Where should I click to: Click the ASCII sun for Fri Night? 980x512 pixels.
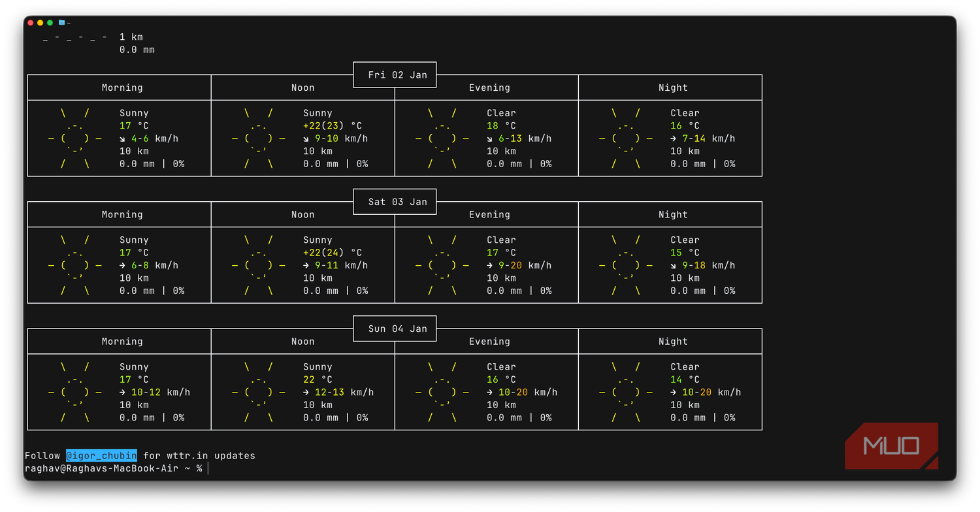coord(626,138)
